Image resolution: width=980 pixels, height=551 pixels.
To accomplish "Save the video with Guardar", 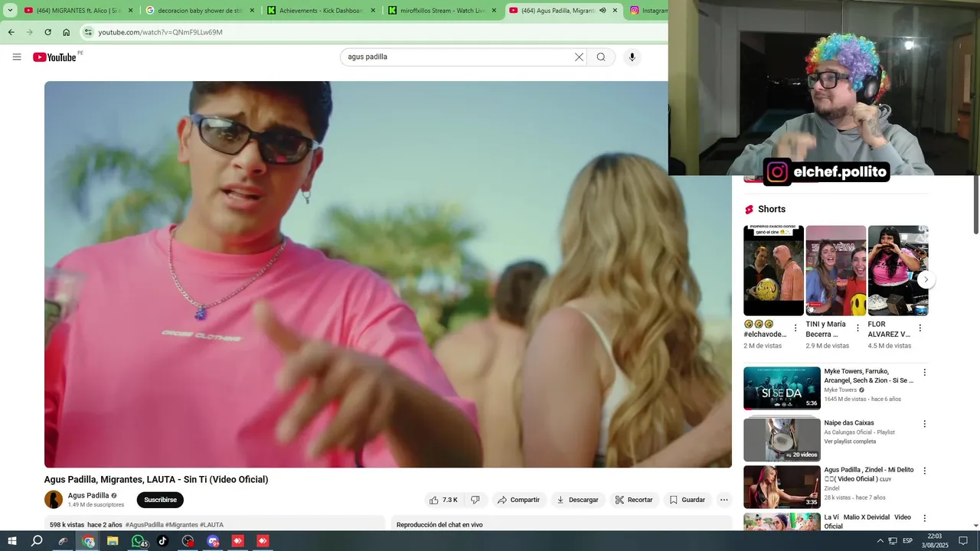I will point(687,500).
